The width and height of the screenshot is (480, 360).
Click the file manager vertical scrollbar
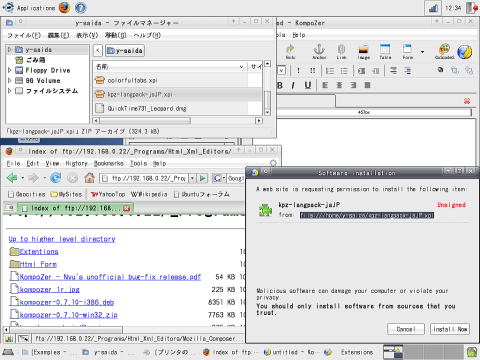[x=267, y=88]
